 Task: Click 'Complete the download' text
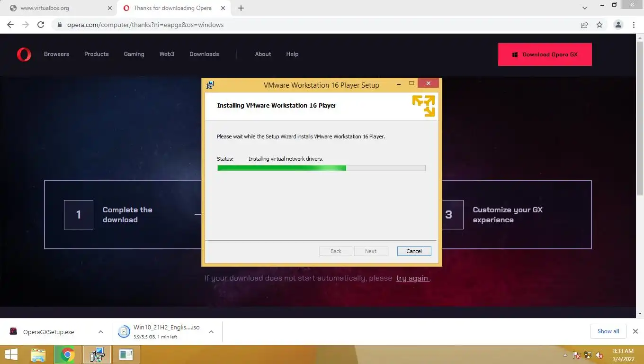[x=127, y=215]
